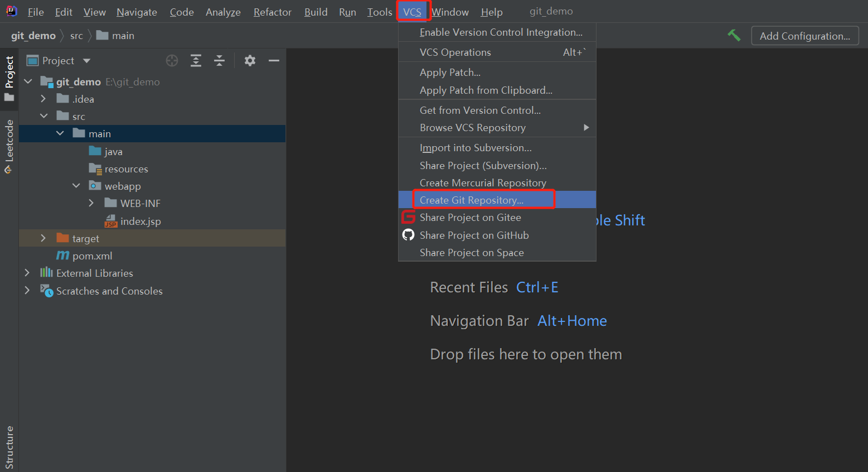Click the GitHub octocat icon in menu
Screen dimensions: 868x472
click(409, 235)
